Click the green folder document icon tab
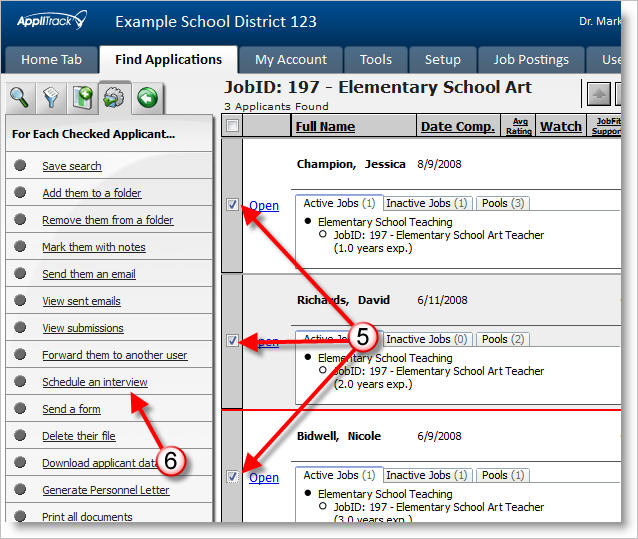This screenshot has width=638, height=539. click(83, 98)
